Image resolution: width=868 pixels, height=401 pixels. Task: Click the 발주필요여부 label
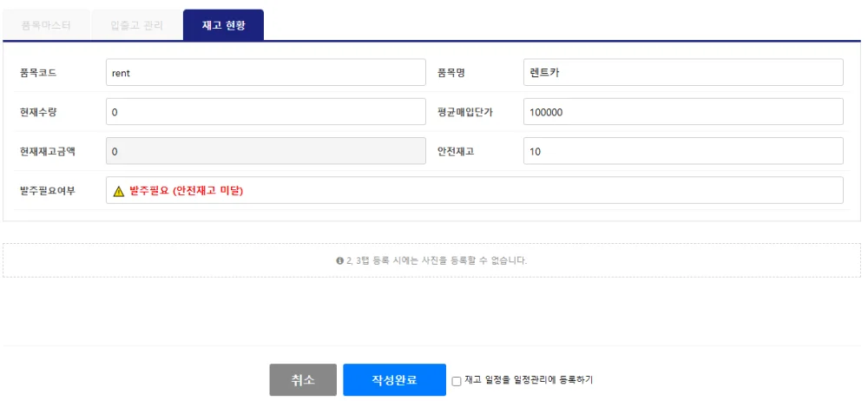pos(47,191)
